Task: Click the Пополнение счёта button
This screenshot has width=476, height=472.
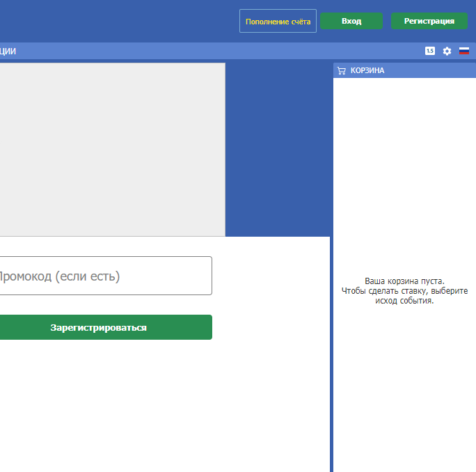Action: (278, 21)
